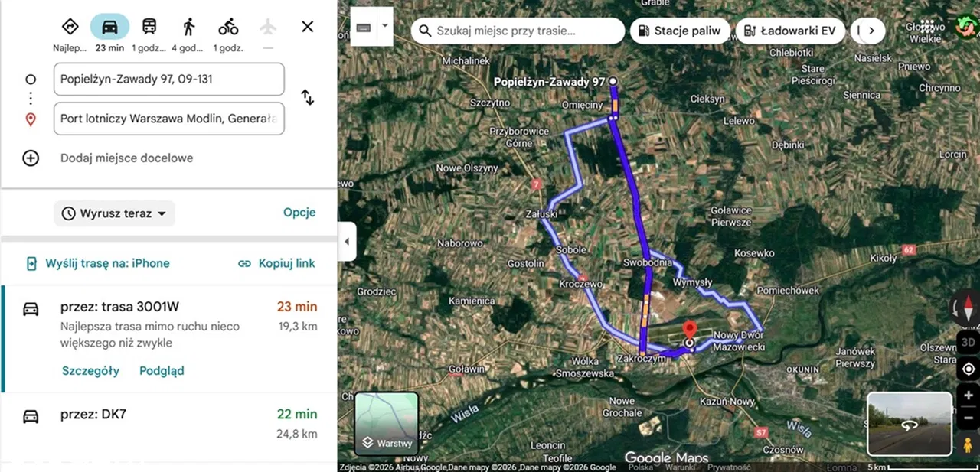
Task: Zoom in on the map
Action: point(969,396)
